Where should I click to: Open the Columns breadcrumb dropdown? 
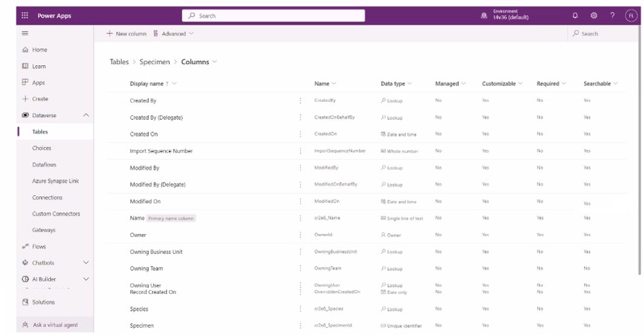click(x=214, y=62)
